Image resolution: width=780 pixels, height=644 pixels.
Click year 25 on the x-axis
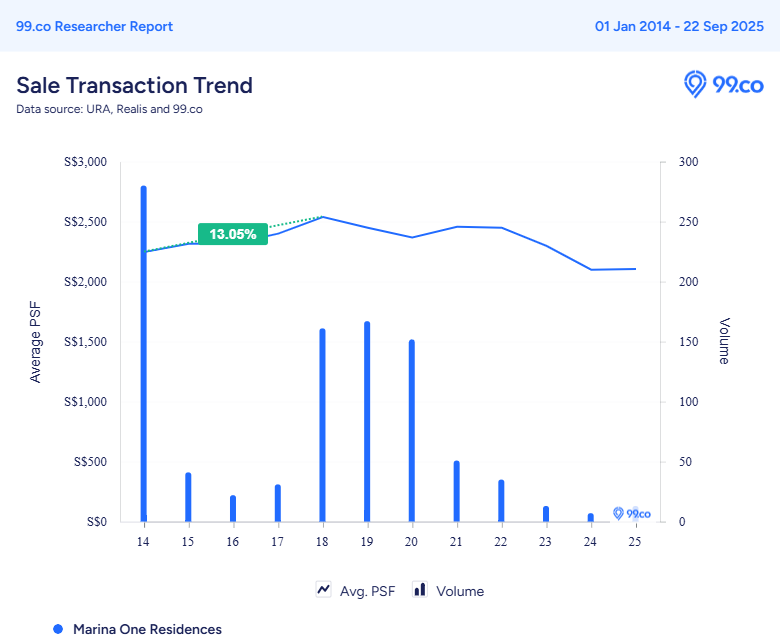point(634,541)
